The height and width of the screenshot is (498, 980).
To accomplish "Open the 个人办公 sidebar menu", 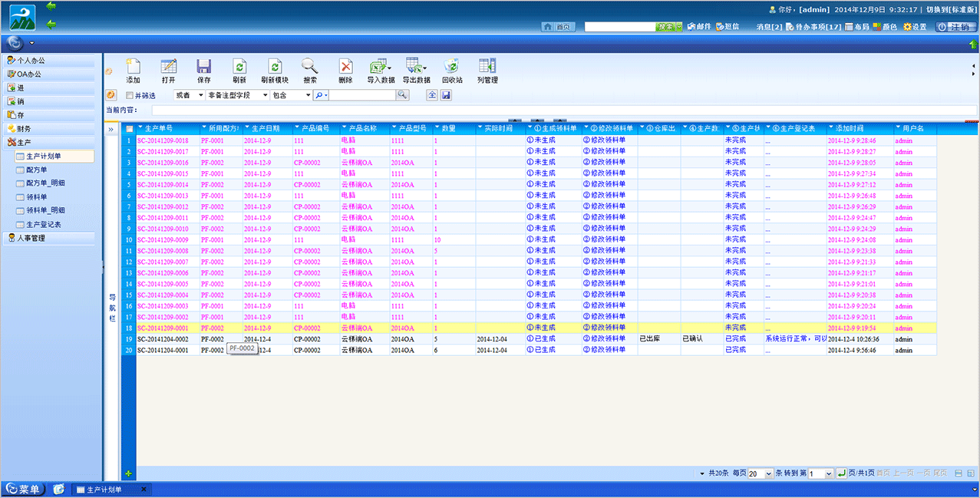I will click(x=51, y=60).
